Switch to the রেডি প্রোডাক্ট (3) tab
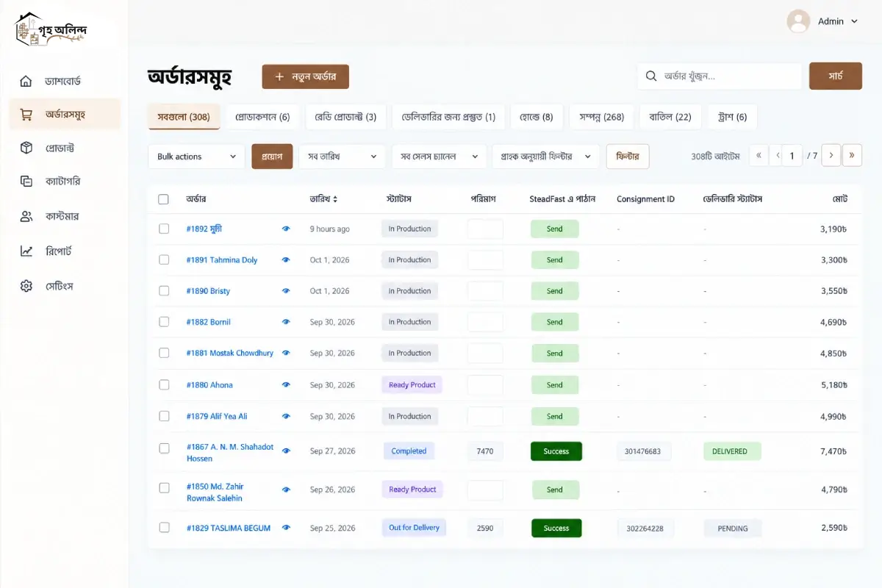Image resolution: width=882 pixels, height=588 pixels. point(345,117)
